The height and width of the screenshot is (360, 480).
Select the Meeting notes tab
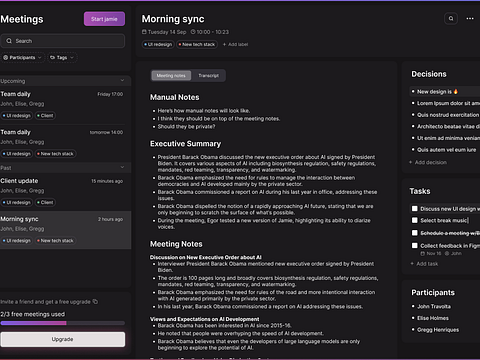tap(171, 76)
